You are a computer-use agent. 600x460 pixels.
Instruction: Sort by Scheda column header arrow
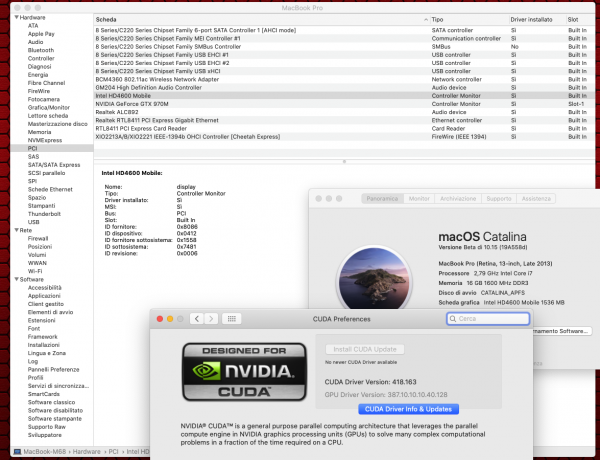coord(426,20)
